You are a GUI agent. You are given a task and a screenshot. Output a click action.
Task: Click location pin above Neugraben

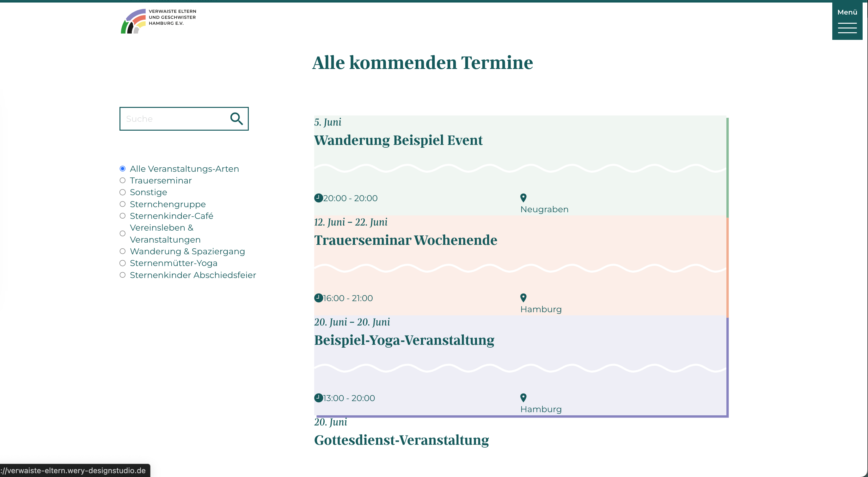point(523,198)
